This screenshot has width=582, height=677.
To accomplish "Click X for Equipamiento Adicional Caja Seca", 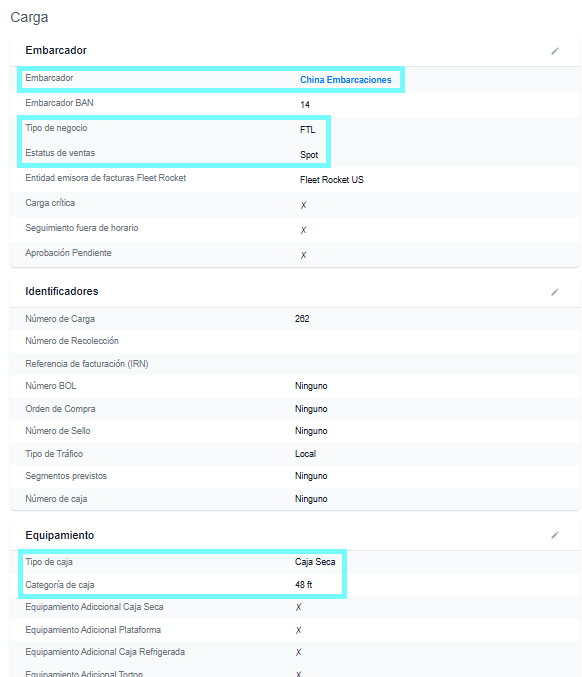I will click(x=298, y=607).
